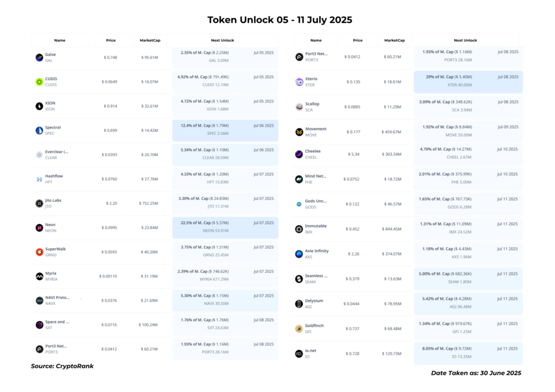The image size is (555, 392).
Task: Click the io.net IO token icon
Action: pyautogui.click(x=299, y=354)
